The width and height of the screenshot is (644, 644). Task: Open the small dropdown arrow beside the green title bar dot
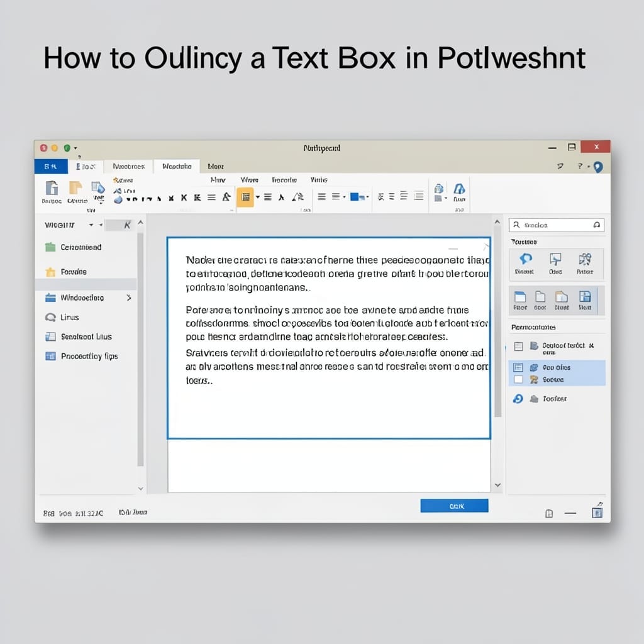(75, 148)
